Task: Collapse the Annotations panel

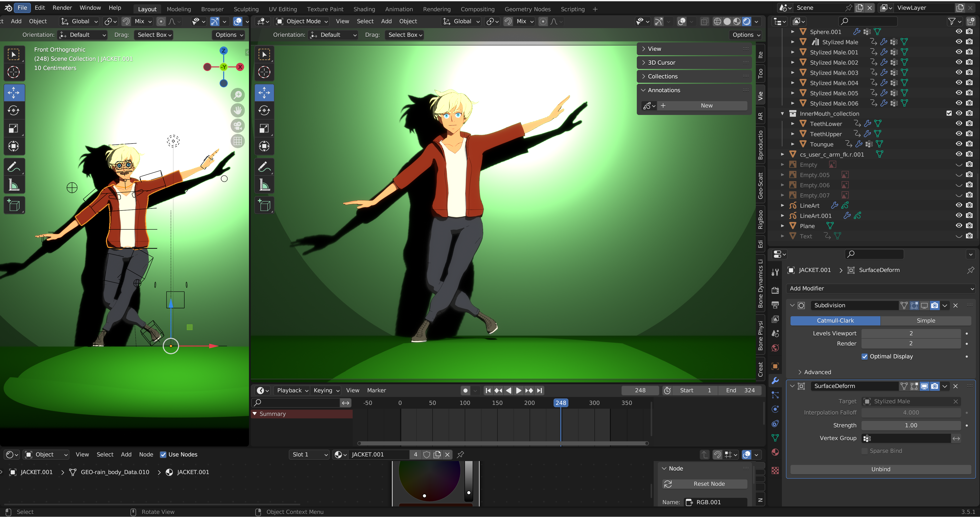Action: point(694,90)
